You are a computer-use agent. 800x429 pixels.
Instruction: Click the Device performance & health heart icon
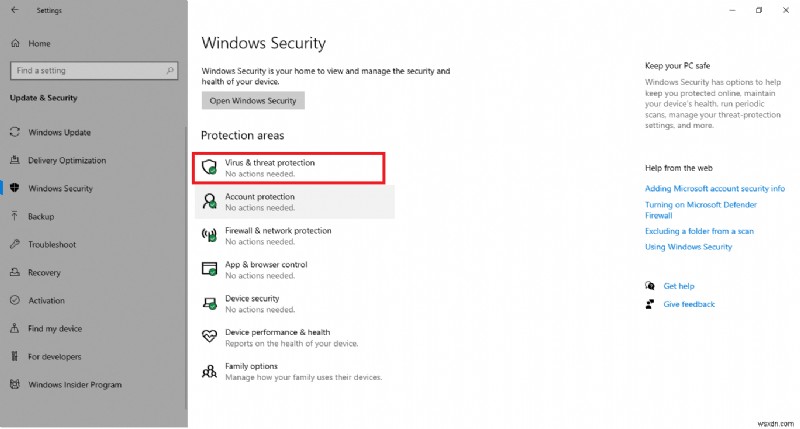pos(209,337)
